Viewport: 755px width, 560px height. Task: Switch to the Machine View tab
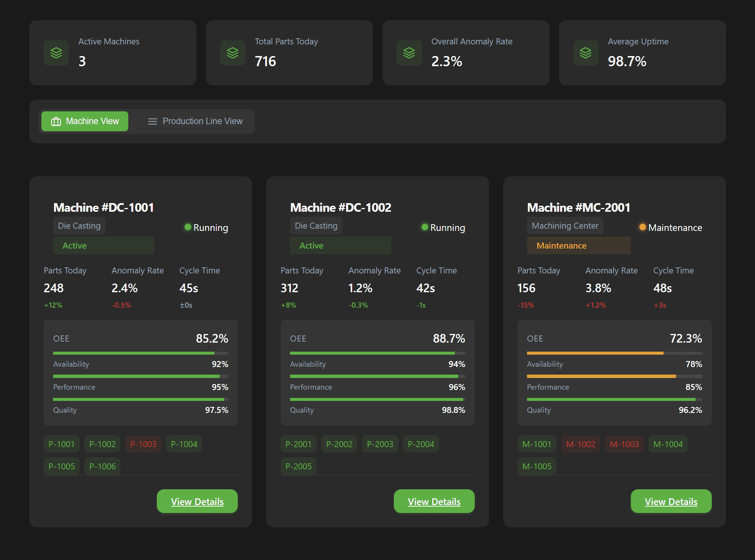[85, 121]
